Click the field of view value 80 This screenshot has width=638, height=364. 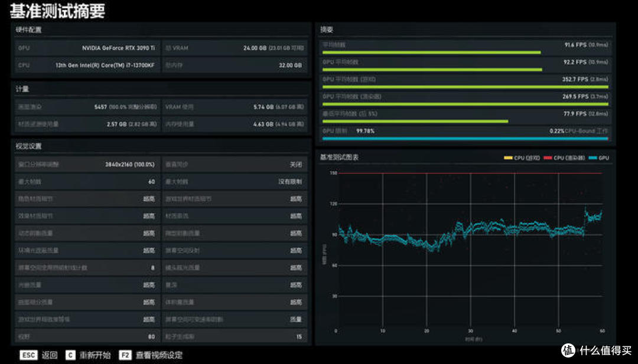pyautogui.click(x=151, y=337)
